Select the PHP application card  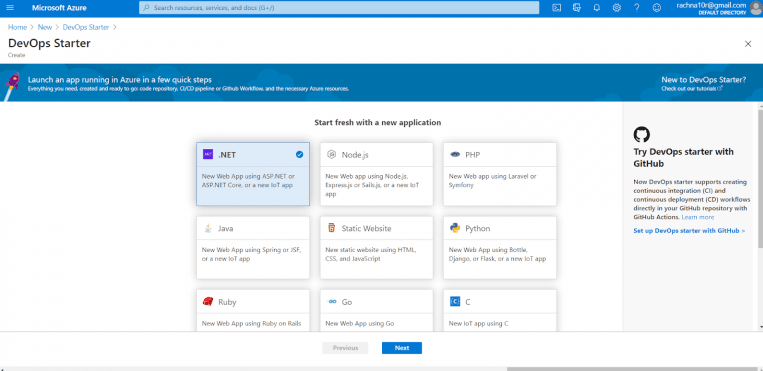click(x=500, y=174)
